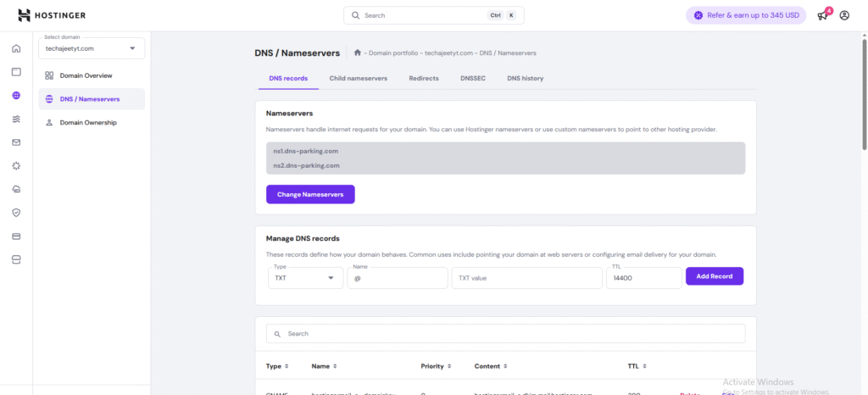Screen dimensions: 868x395
Task: Click the browser window icon in sidebar
Action: pyautogui.click(x=16, y=71)
